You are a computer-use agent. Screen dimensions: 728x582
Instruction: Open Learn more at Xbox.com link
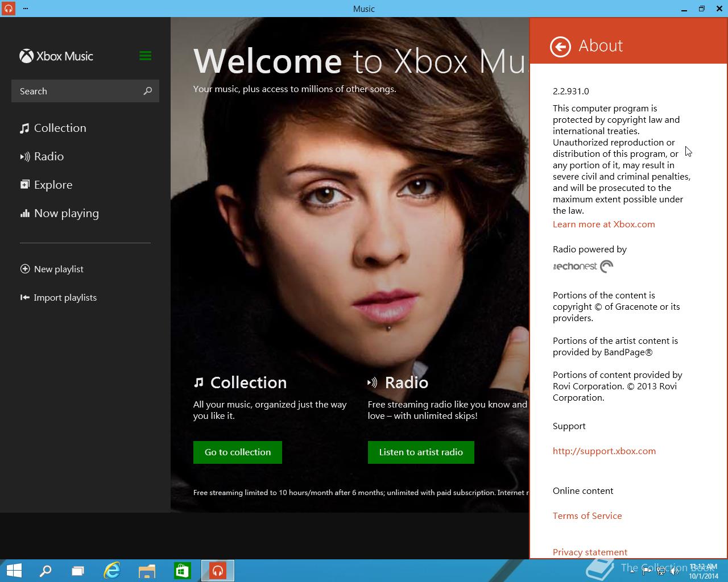coord(604,224)
